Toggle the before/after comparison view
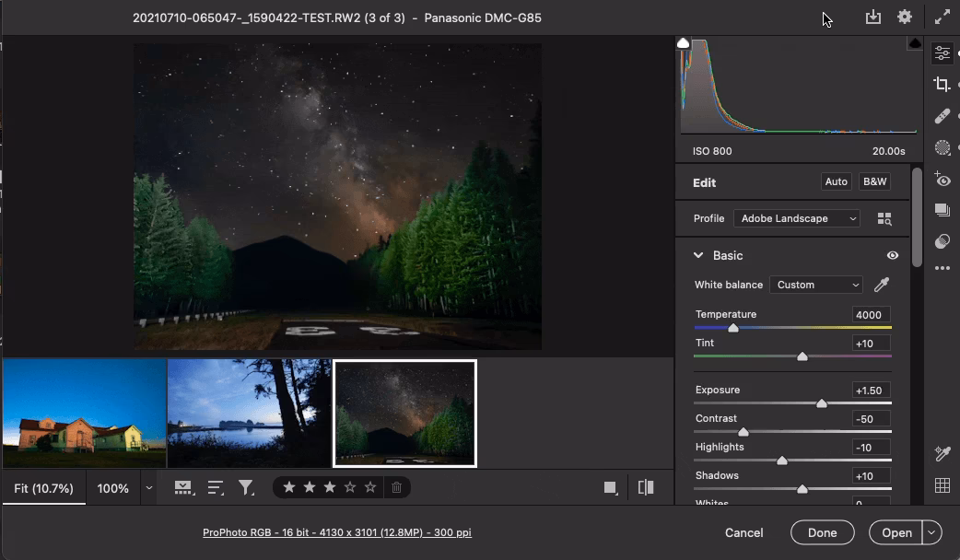This screenshot has width=960, height=560. [x=645, y=487]
